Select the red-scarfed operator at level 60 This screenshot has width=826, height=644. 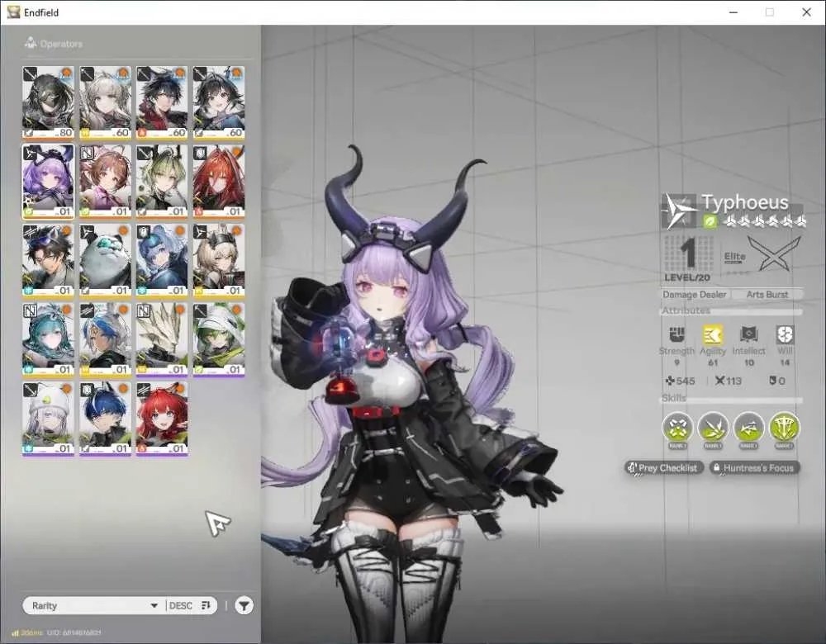coord(162,102)
